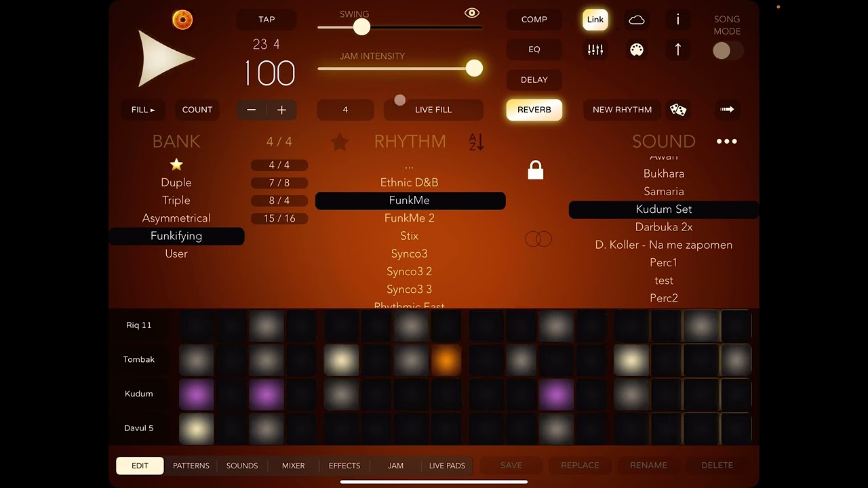Click the tempo value 100
This screenshot has height=488, width=868.
tap(269, 73)
